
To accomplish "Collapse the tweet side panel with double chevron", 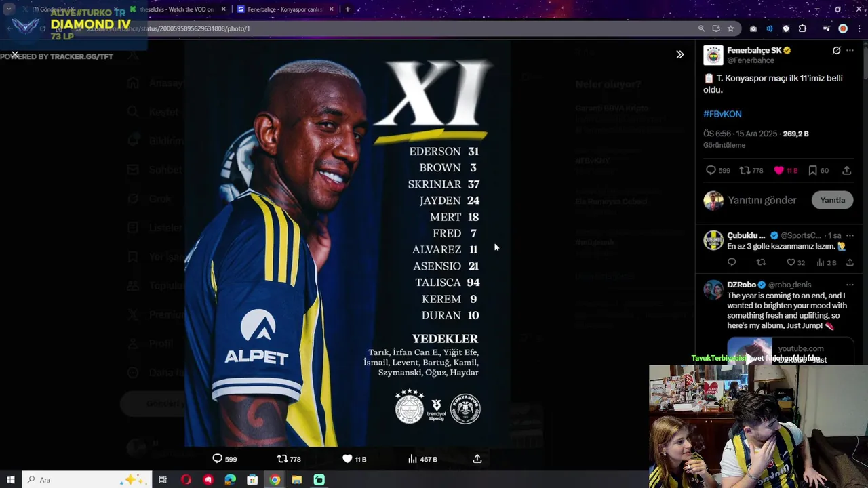I will 679,54.
